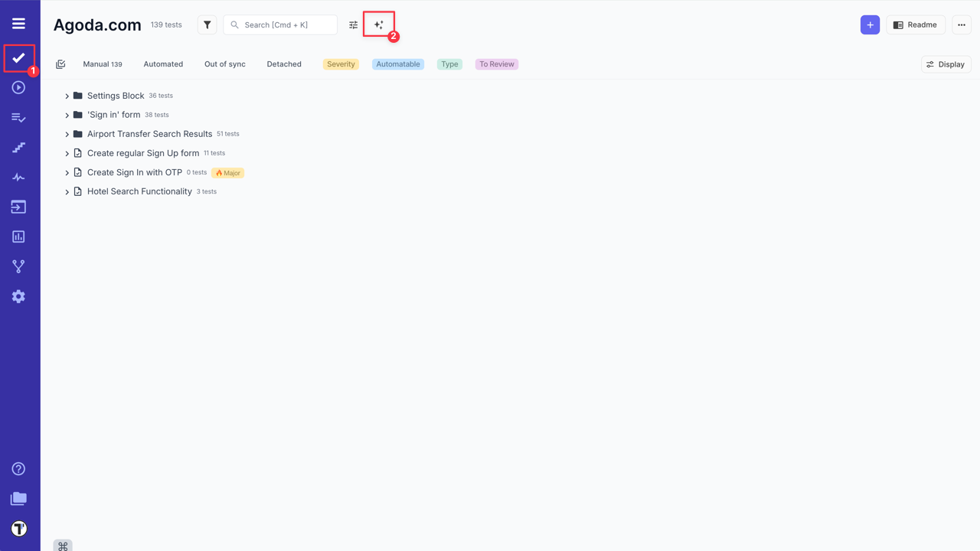
Task: Expand the 'Sign in' form chevron
Action: (x=67, y=116)
